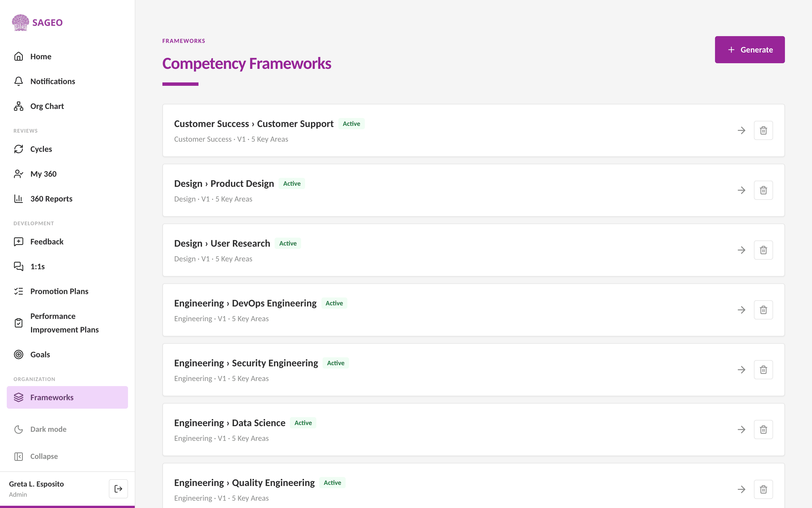Select the Frameworks sidebar item

coord(67,397)
